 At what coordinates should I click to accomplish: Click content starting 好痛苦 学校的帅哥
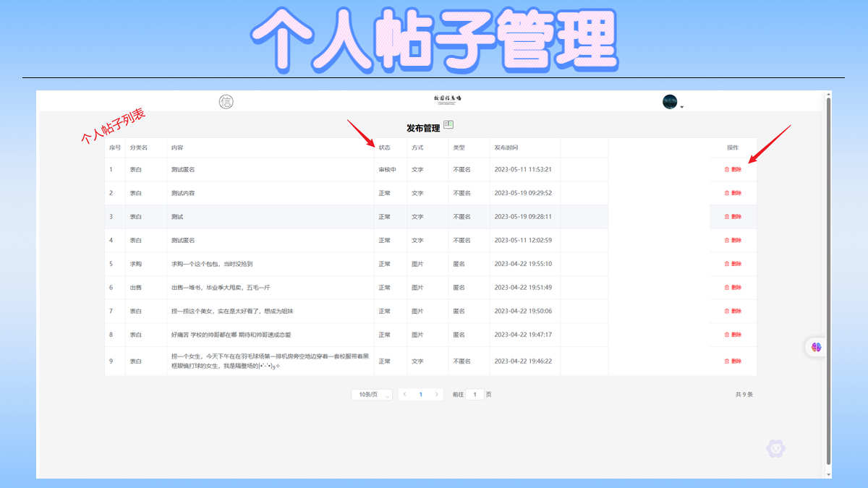(231, 335)
